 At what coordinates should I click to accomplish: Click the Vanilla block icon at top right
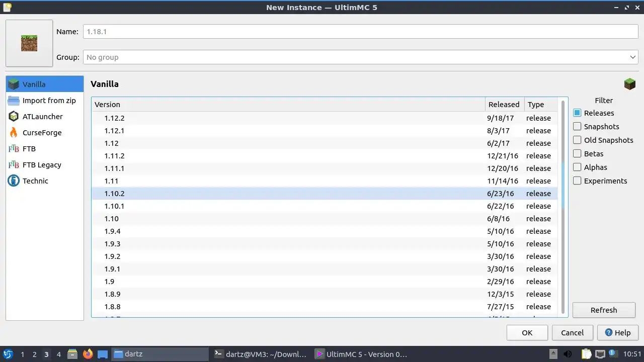[x=629, y=84]
